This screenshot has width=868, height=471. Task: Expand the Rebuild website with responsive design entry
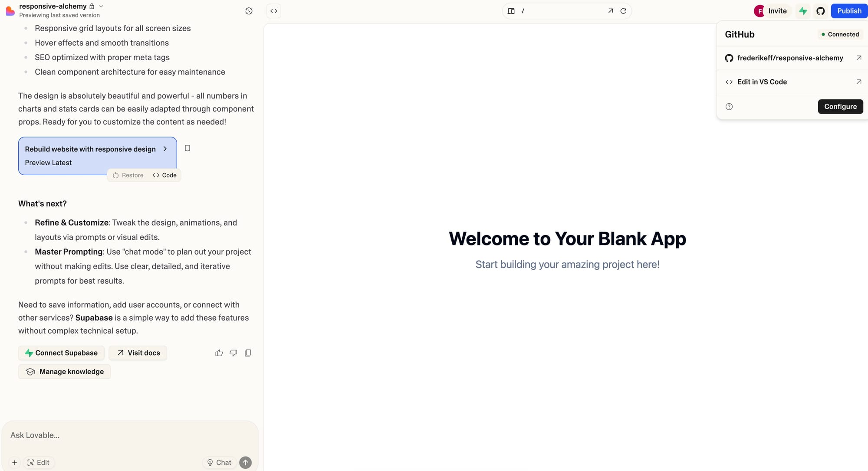pyautogui.click(x=165, y=149)
